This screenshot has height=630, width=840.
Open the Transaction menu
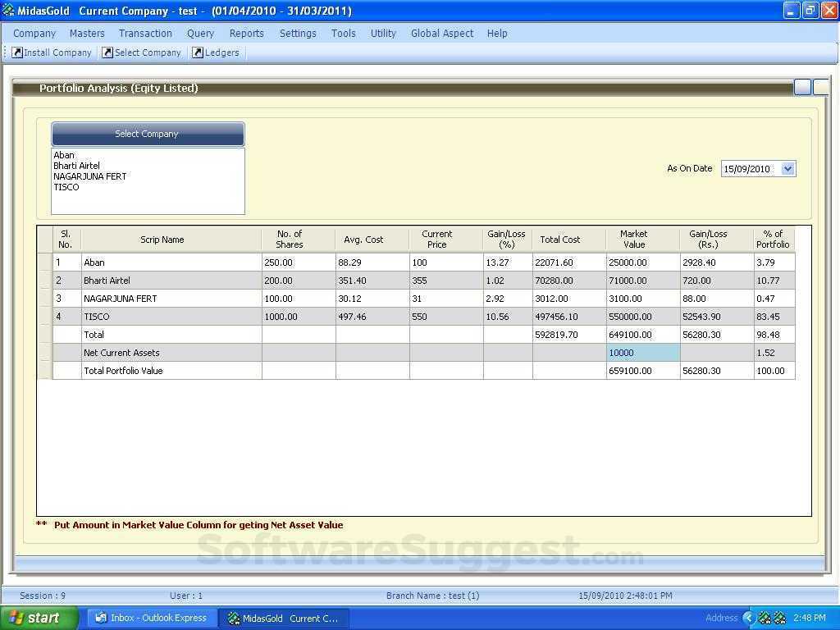pyautogui.click(x=145, y=33)
